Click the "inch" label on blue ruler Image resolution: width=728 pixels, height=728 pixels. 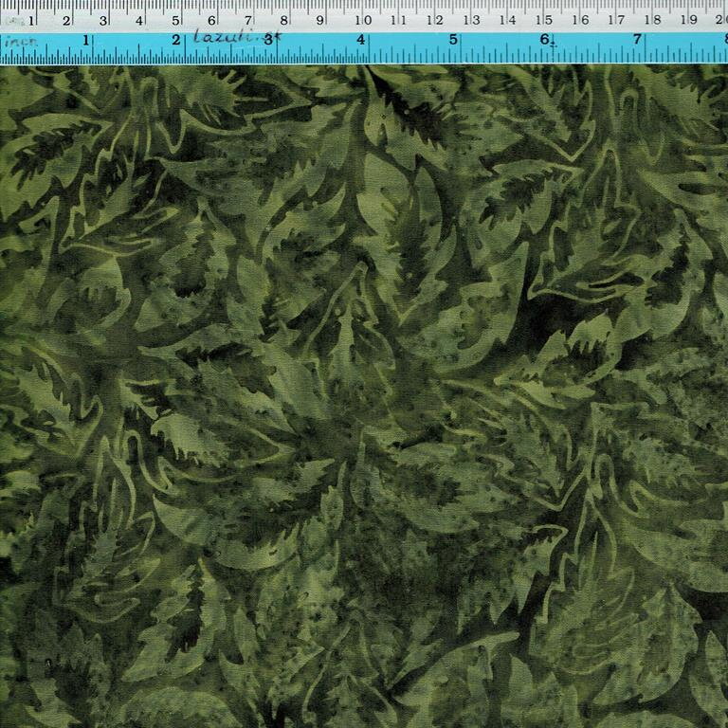(x=21, y=42)
